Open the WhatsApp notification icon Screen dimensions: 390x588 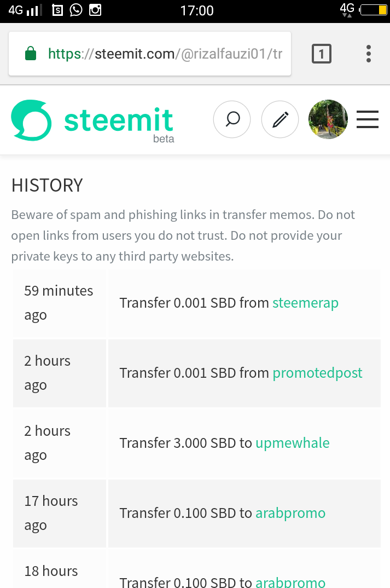(75, 9)
